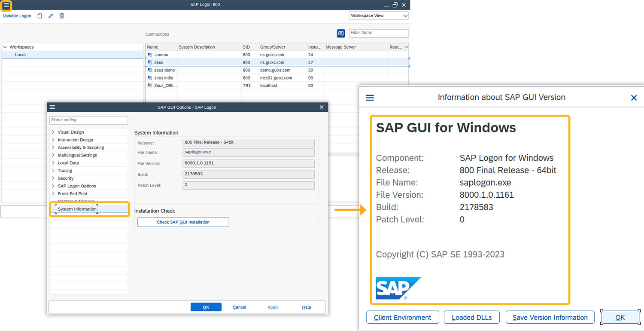Expand Tracing settings node
644x331 pixels.
(53, 171)
